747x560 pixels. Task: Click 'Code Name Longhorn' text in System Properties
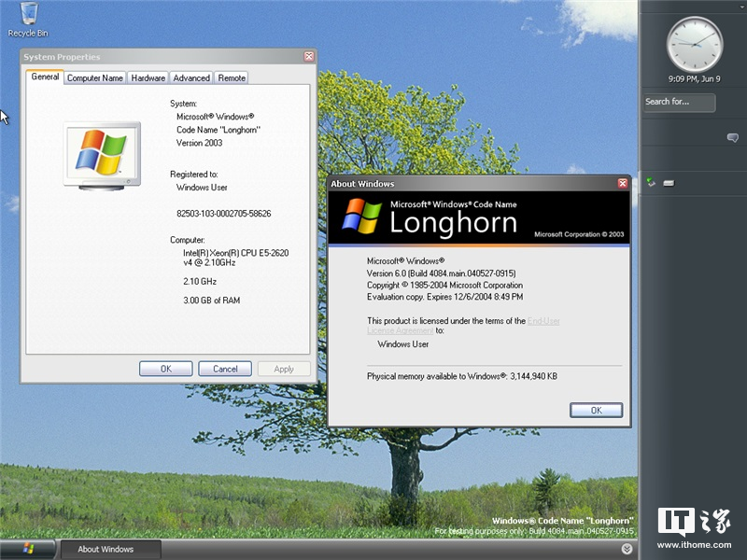[218, 130]
